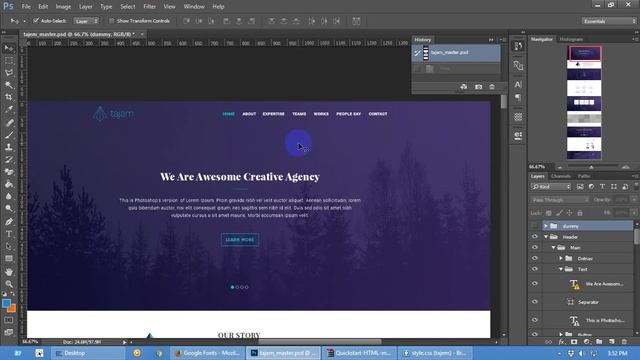The image size is (640, 360).
Task: Create new snapshot in History panel
Action: (x=478, y=87)
